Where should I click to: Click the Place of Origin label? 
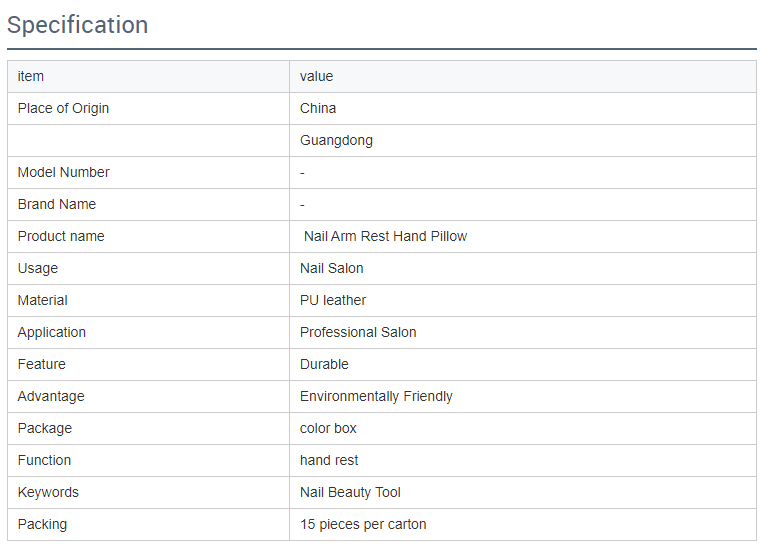(63, 108)
